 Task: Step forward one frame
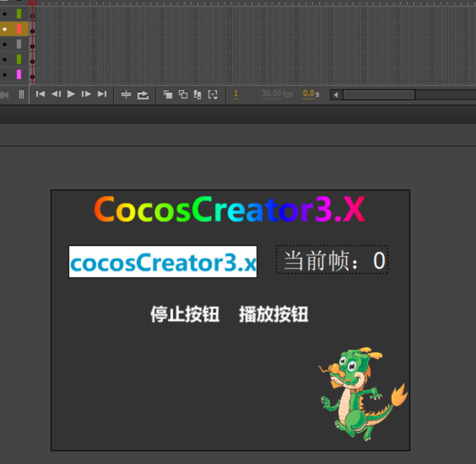pyautogui.click(x=86, y=94)
